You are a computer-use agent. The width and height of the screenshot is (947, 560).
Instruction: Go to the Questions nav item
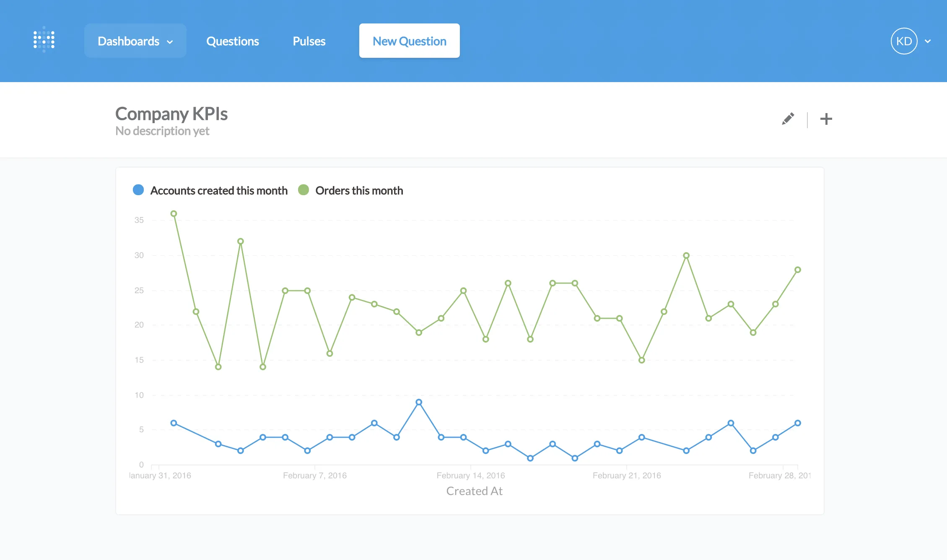coord(232,41)
